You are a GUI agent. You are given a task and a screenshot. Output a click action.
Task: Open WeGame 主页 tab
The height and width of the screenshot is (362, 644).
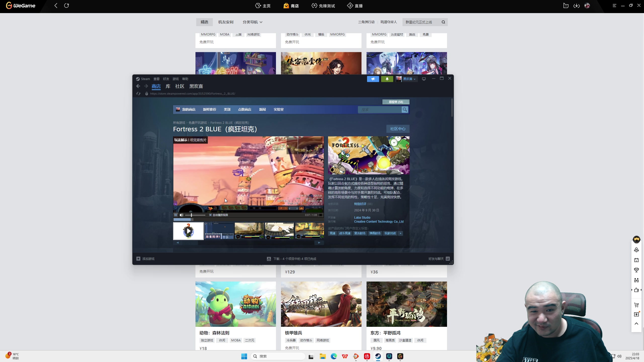click(263, 6)
